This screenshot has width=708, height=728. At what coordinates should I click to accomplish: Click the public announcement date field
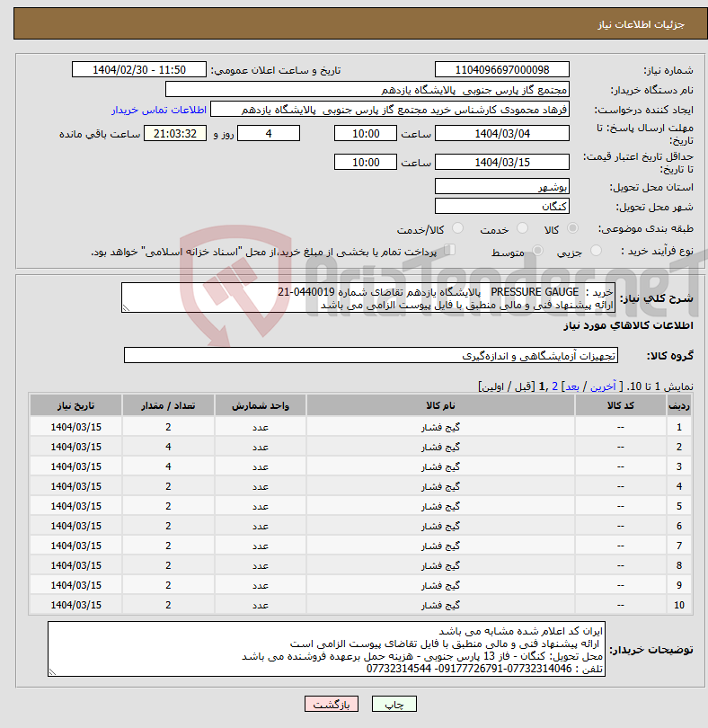[138, 69]
